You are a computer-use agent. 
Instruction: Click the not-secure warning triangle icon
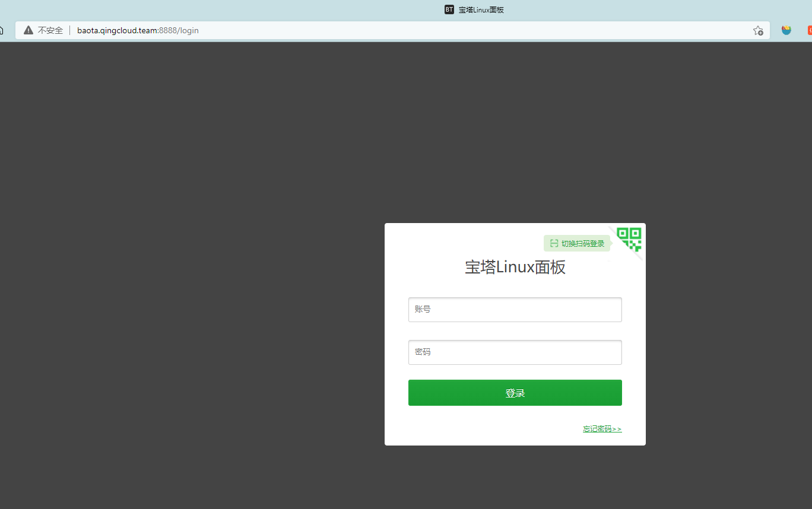pos(28,30)
